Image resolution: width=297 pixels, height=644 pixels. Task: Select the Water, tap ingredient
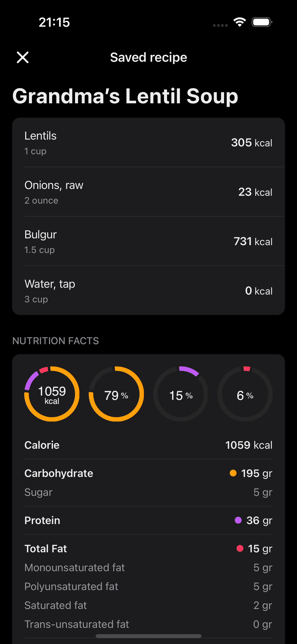148,291
